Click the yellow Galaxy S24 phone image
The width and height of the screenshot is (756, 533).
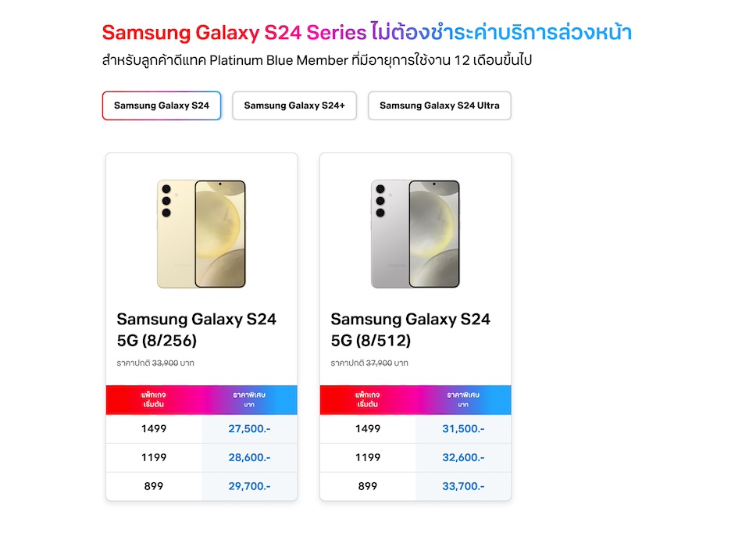click(201, 234)
